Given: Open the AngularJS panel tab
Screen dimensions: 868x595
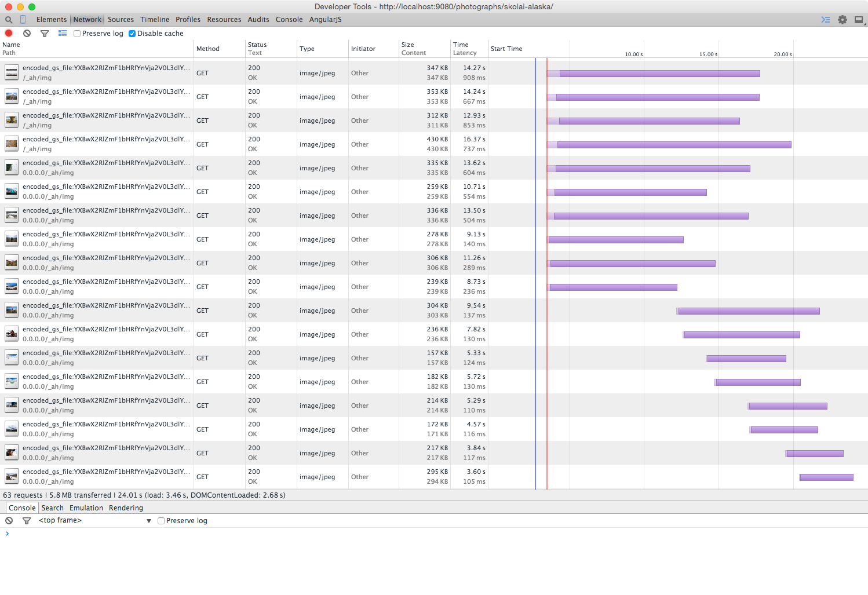Looking at the screenshot, I should [x=325, y=20].
